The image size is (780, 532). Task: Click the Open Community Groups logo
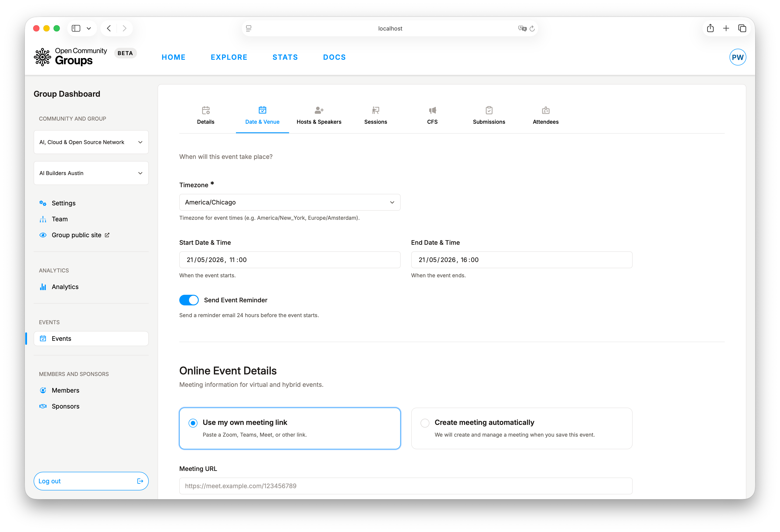70,57
